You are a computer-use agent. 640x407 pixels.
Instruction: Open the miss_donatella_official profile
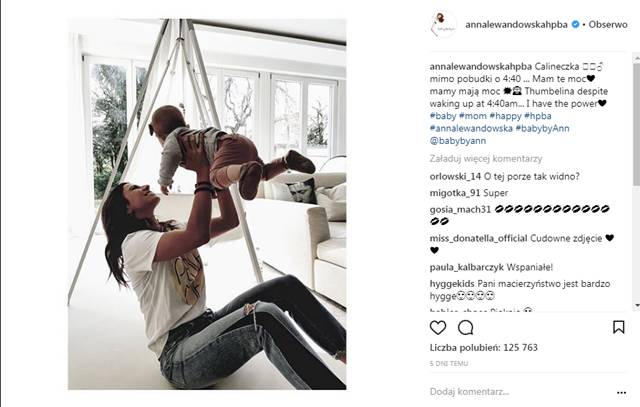[478, 238]
